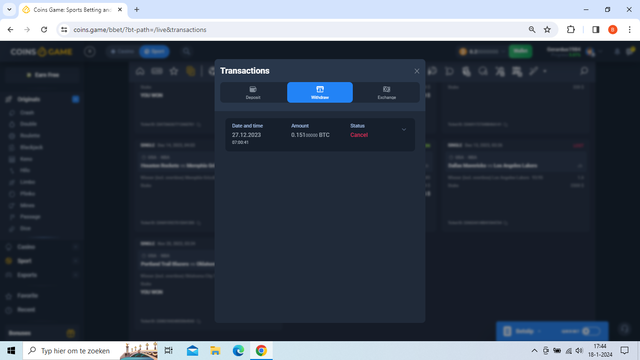Viewport: 640px width, 360px height.
Task: Open the browser zoom magnifier icon
Action: [532, 29]
